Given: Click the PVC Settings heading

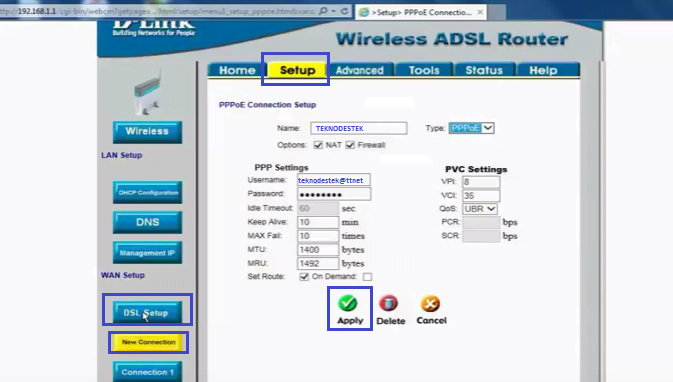Looking at the screenshot, I should click(476, 169).
